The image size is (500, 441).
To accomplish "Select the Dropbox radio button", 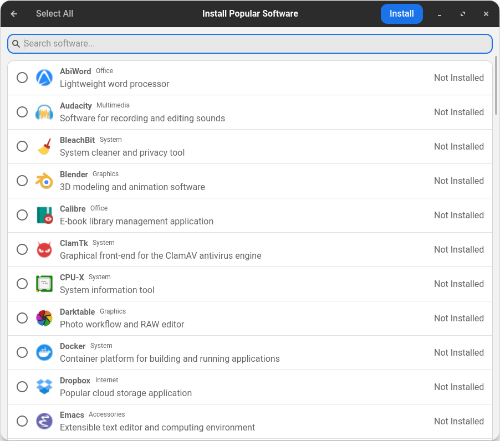I will point(22,387).
